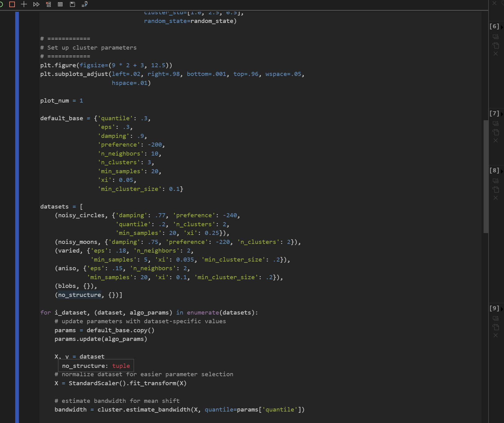Open the variables table view
Screen dimensions: 504x423
point(60,4)
